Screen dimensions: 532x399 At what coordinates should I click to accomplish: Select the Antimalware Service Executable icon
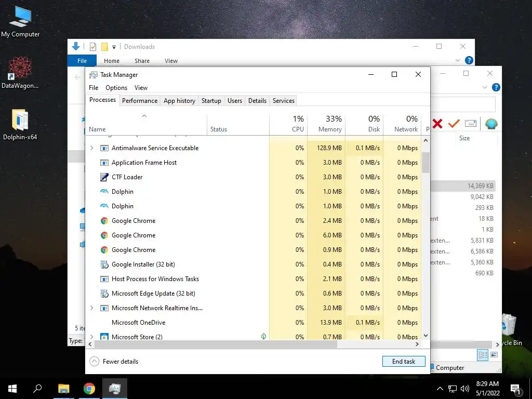tap(104, 148)
